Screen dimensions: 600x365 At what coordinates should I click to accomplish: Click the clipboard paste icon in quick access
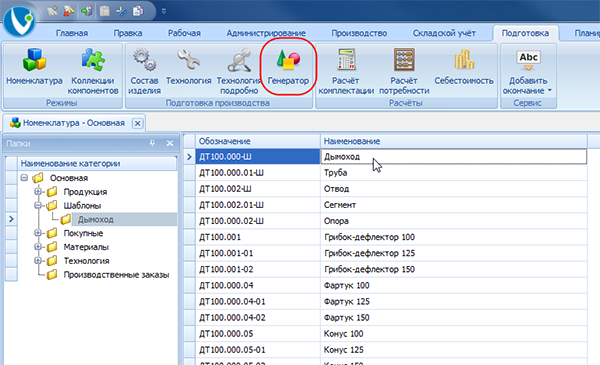coord(104,11)
